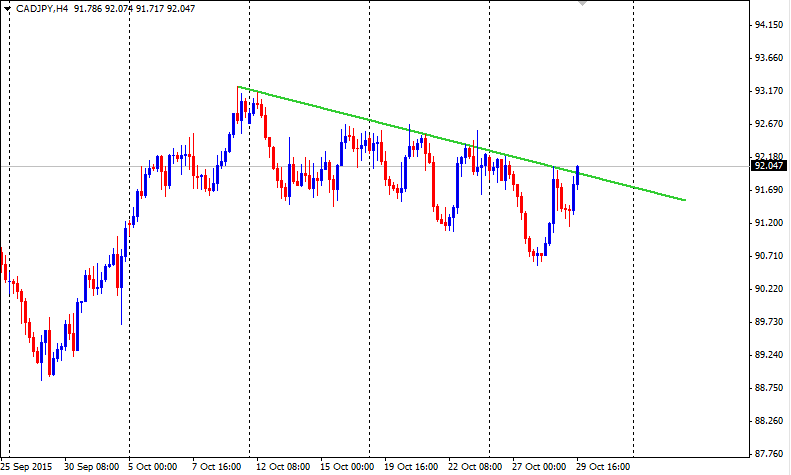
Task: Click the chart shift marker triangle at top
Action: click(582, 3)
